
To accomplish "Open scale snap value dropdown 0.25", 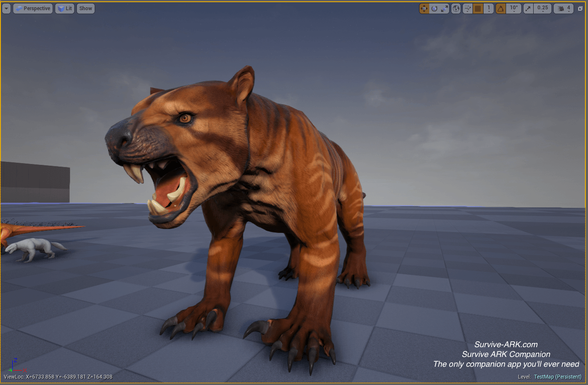I will 543,8.
